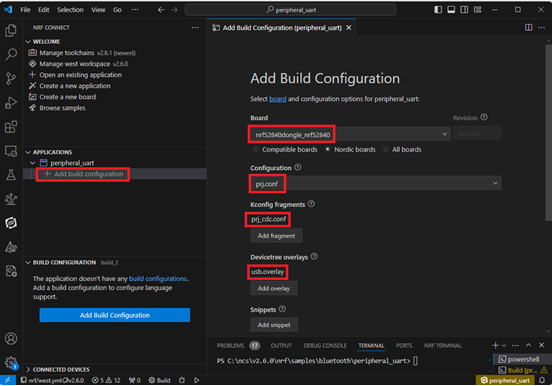Close the Add Build Configuration editor tab
Image resolution: width=552 pixels, height=386 pixels.
pos(349,27)
